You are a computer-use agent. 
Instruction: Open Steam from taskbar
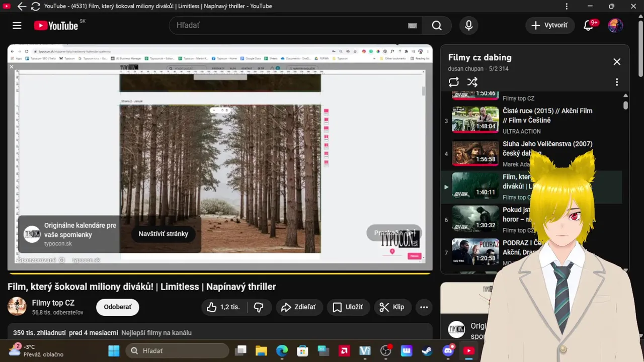click(x=427, y=350)
